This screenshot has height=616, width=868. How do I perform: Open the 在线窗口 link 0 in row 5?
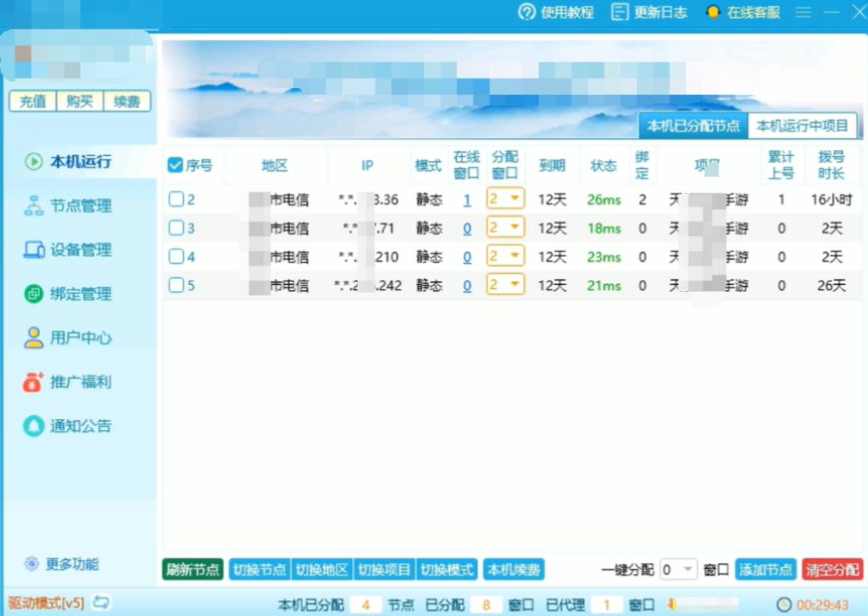467,285
